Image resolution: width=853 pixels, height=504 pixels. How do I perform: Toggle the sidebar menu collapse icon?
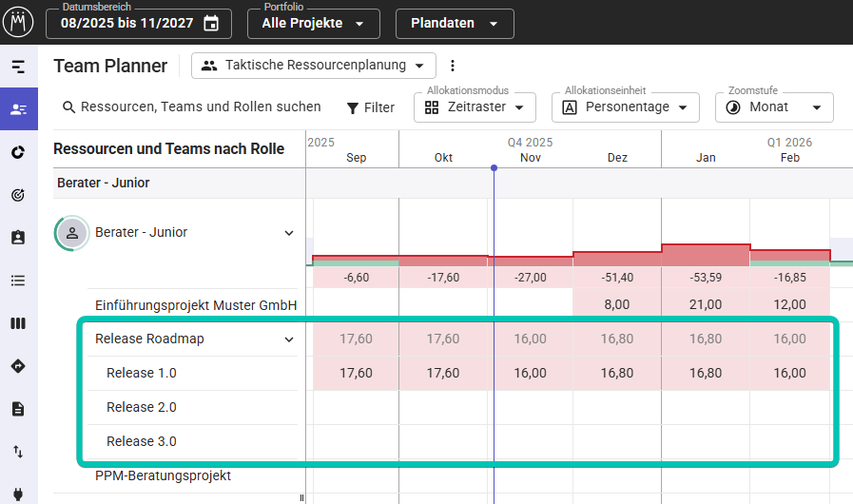click(18, 67)
